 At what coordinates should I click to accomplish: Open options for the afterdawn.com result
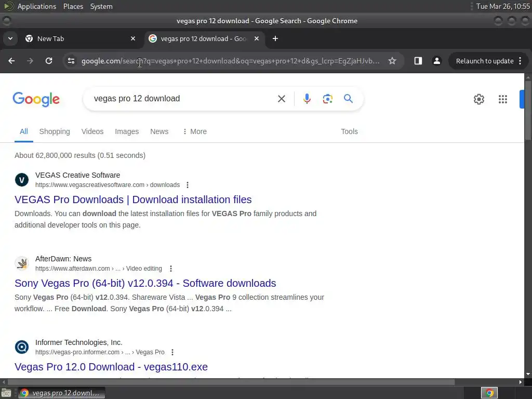170,269
